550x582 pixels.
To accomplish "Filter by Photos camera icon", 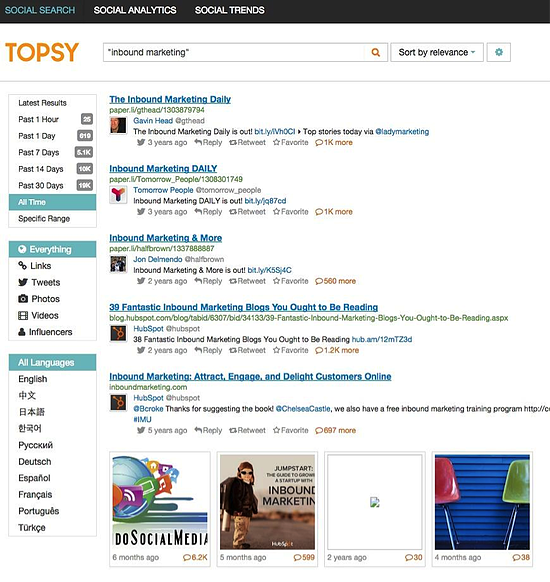I will [x=23, y=298].
